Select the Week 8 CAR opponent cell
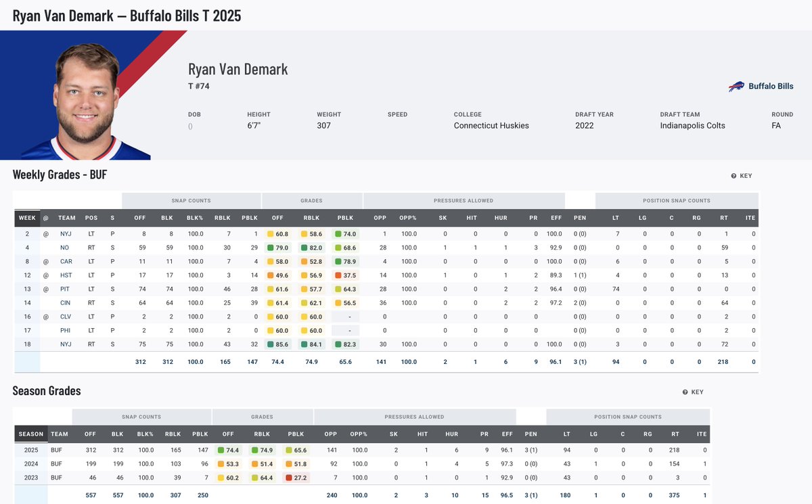 [66, 261]
